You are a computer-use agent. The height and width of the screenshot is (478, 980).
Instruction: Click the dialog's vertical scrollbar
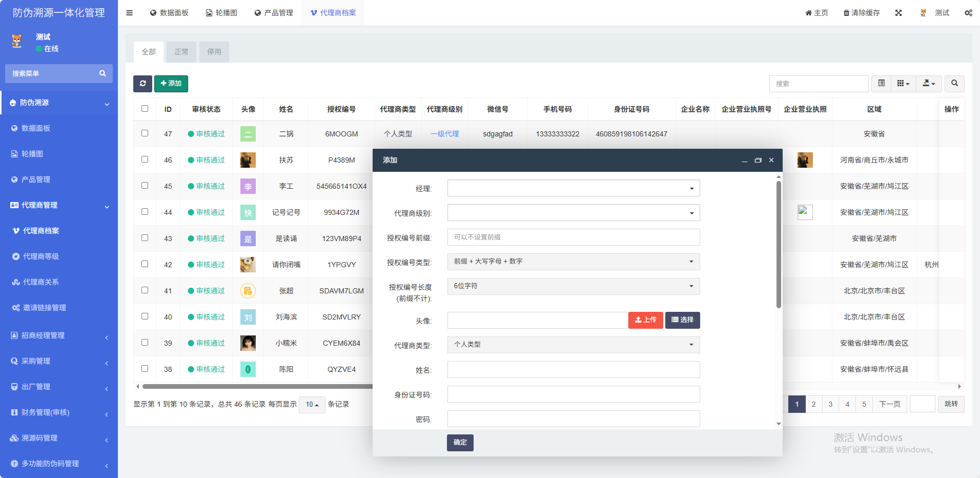779,246
